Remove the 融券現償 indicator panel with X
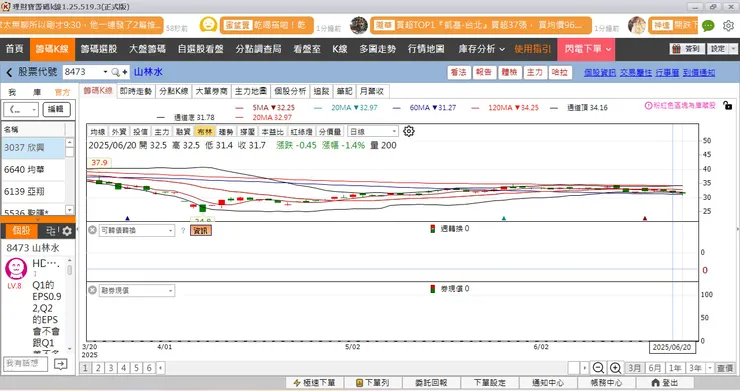 tap(92, 290)
